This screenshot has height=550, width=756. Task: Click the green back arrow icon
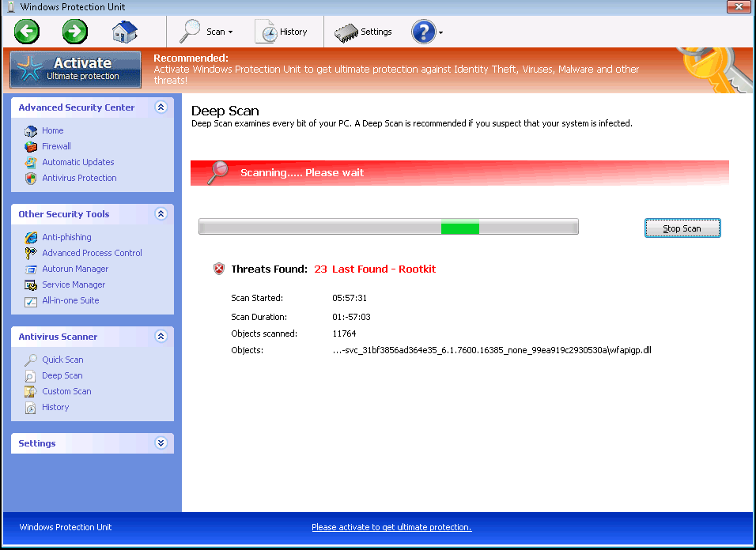click(27, 32)
